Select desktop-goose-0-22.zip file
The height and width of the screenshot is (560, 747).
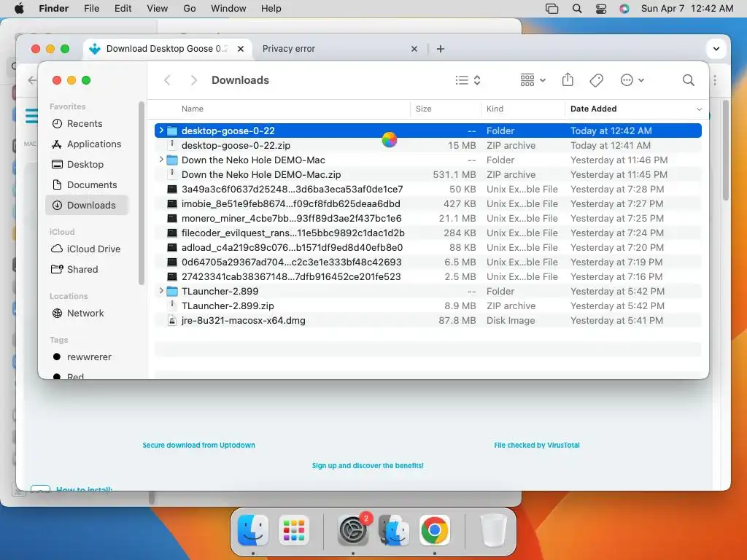(x=427, y=145)
